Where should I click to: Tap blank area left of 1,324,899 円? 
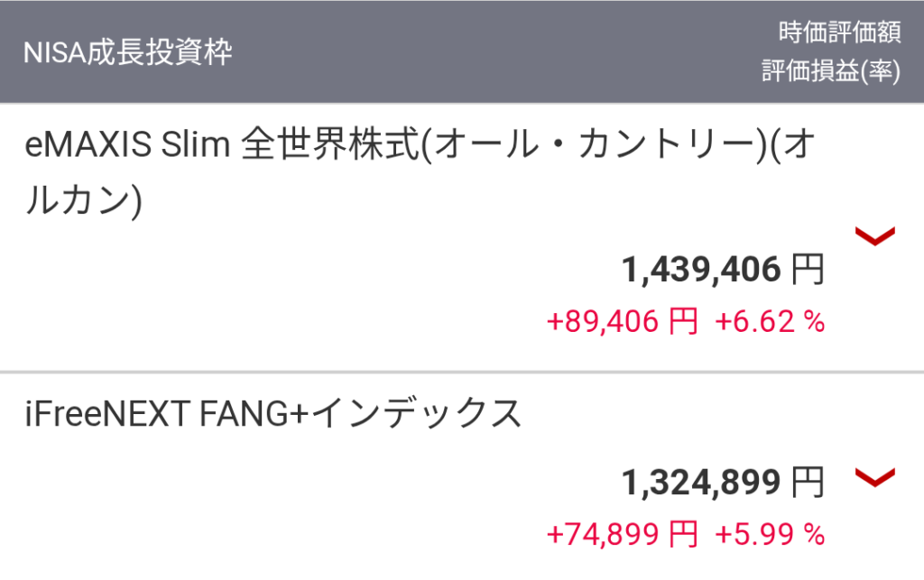click(x=316, y=483)
